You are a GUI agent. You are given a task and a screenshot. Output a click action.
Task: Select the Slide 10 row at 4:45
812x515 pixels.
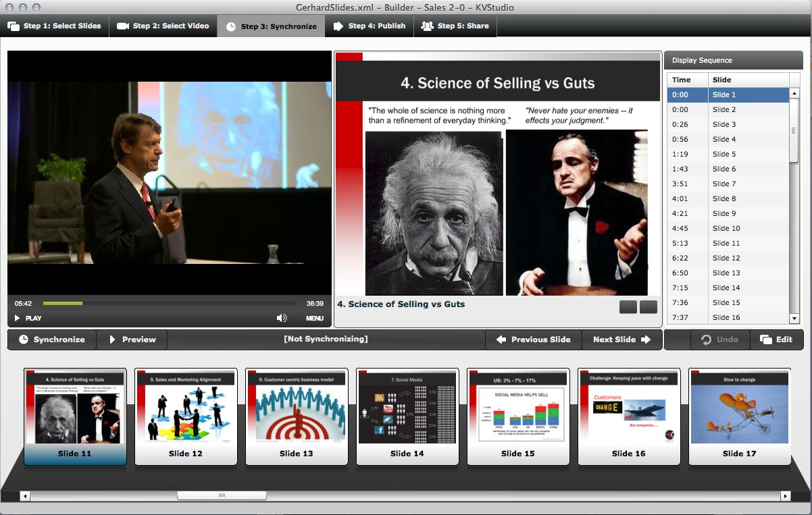[x=728, y=228]
